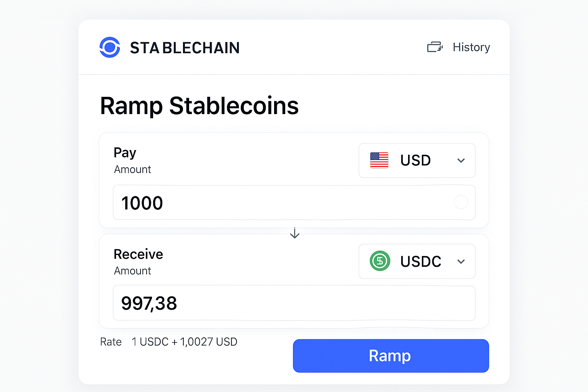This screenshot has width=588, height=392.
Task: Click the loading spinner in the Pay field
Action: coord(461,203)
